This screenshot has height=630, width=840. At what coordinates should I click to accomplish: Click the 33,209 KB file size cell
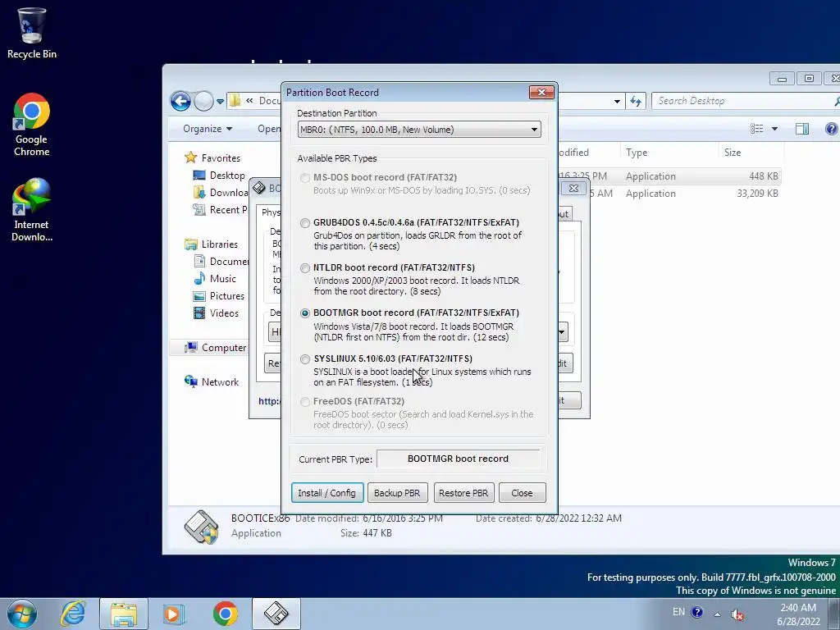[x=757, y=194]
